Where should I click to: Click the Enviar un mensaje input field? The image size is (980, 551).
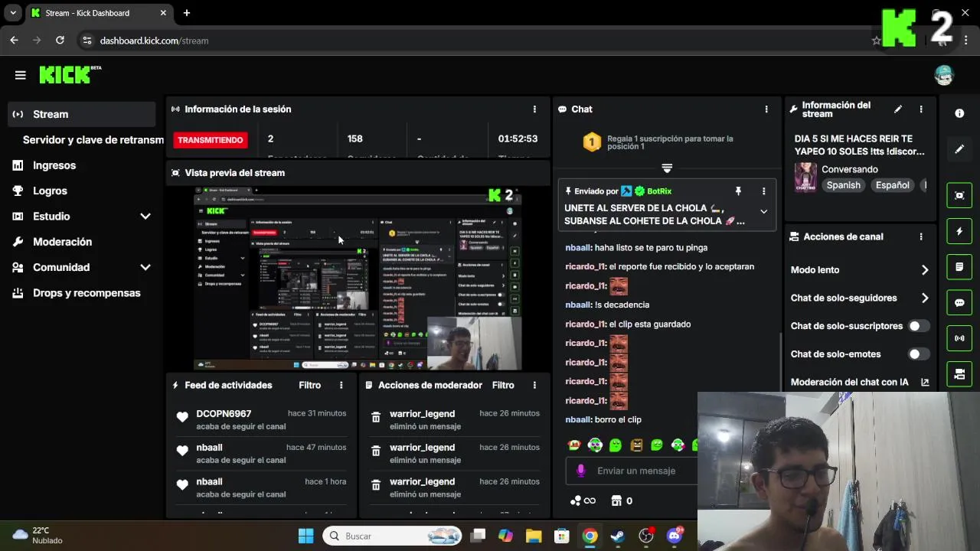632,471
